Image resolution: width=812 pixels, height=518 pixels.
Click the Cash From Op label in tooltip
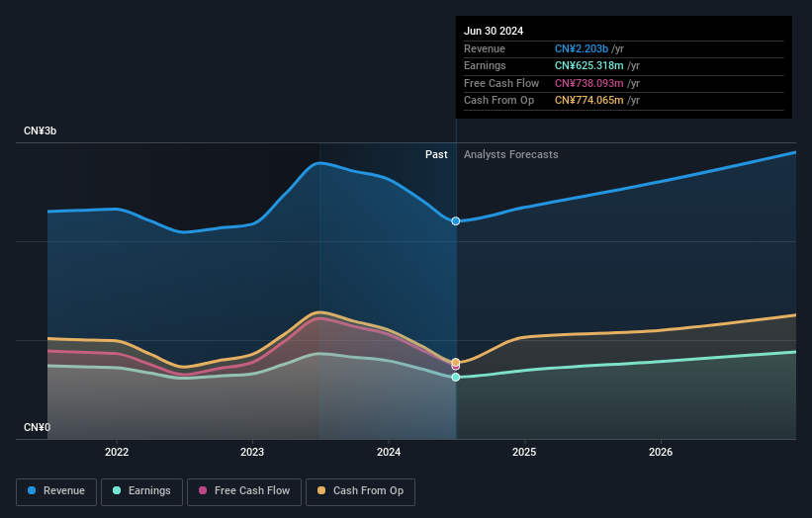pos(498,101)
